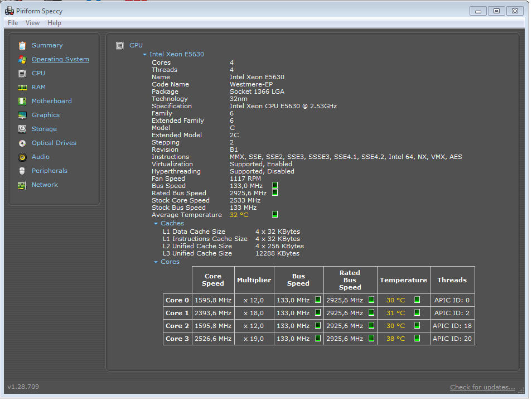532x400 pixels.
Task: Select the Network section link
Action: [x=45, y=185]
